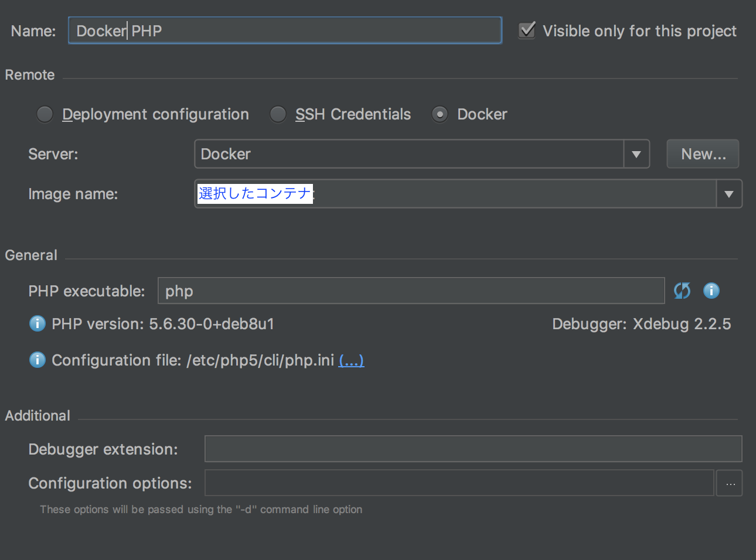
Task: Uncheck Visible only for this project
Action: (x=526, y=30)
